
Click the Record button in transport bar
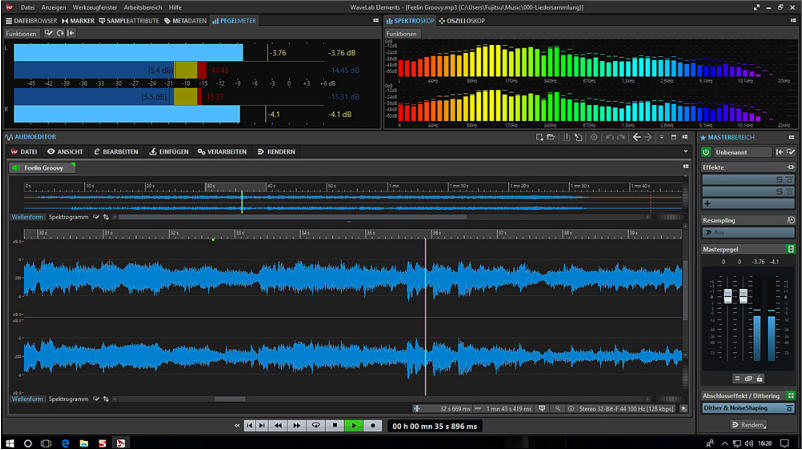coord(373,425)
